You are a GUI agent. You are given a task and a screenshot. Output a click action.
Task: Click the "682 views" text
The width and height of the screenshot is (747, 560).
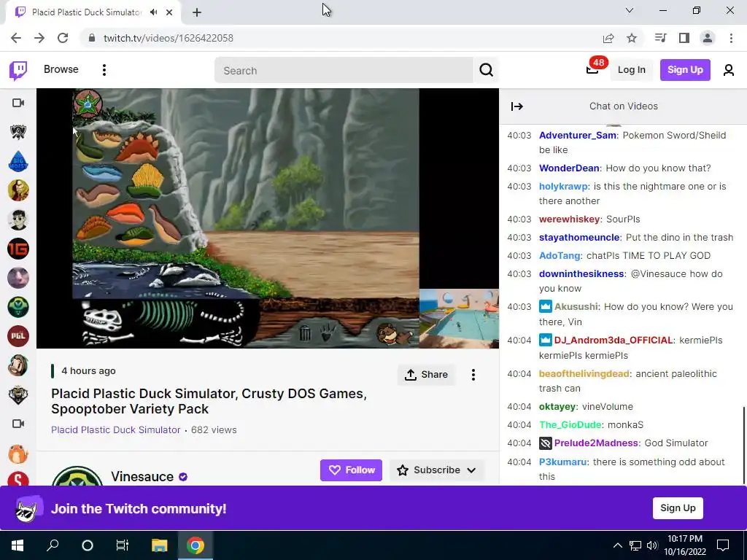(x=214, y=429)
